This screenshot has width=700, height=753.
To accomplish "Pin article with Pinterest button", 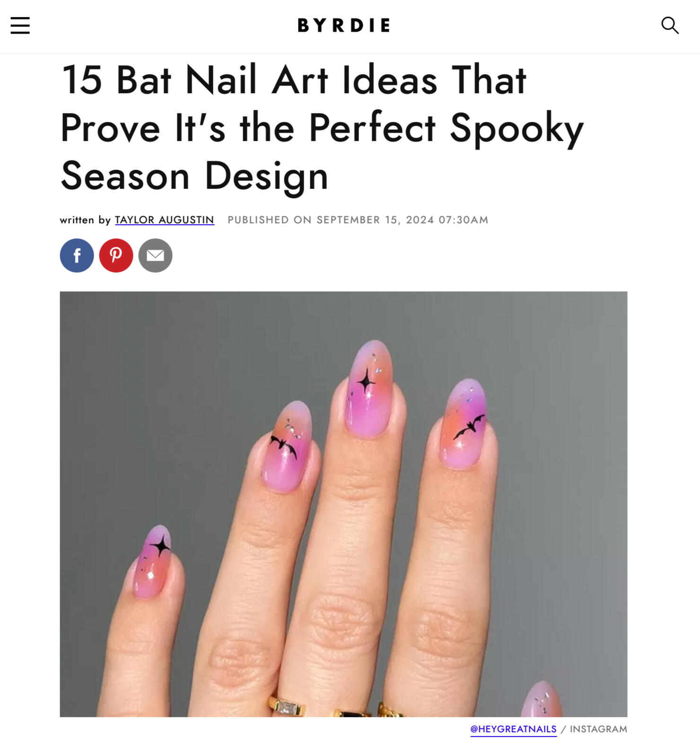I will 116,255.
